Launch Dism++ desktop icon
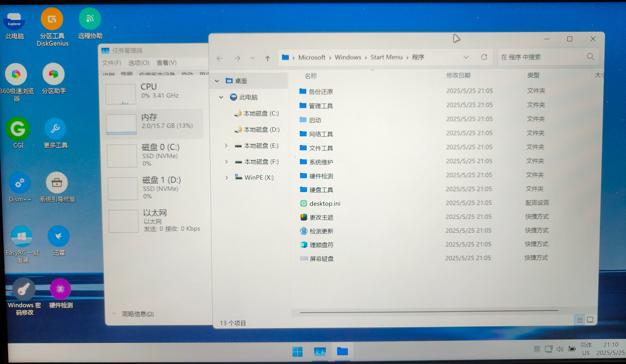The width and height of the screenshot is (626, 364). [20, 187]
